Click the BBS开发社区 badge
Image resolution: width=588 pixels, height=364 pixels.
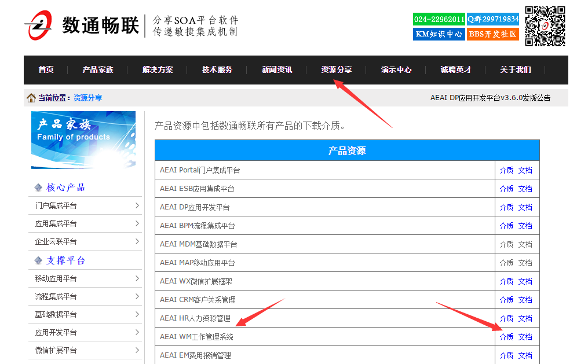pyautogui.click(x=492, y=34)
